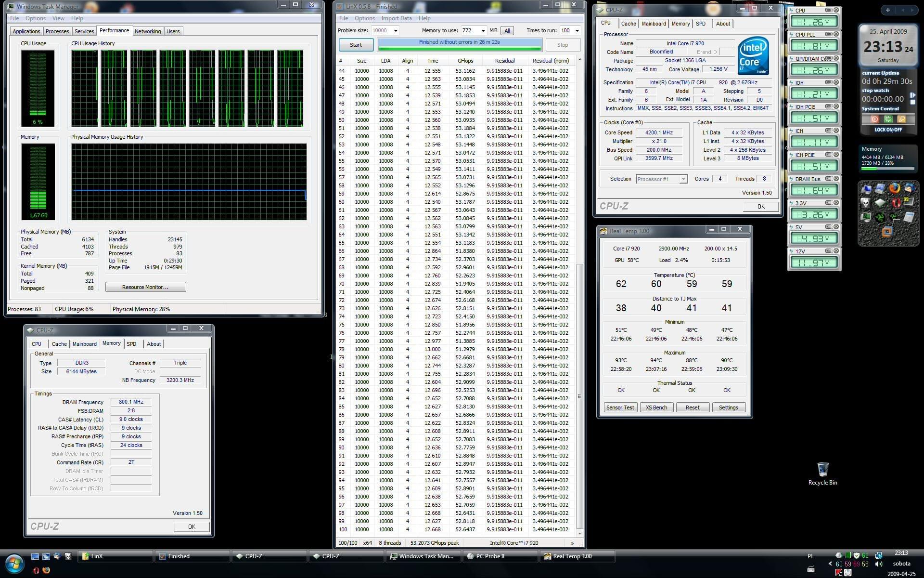The height and width of the screenshot is (578, 924).
Task: Open the About tab in CPU-Z processor window
Action: [x=723, y=24]
